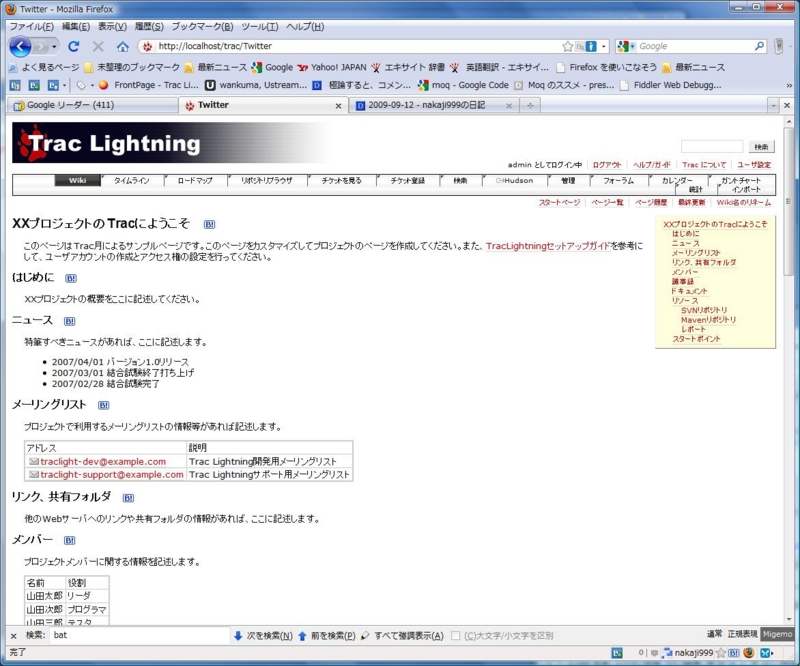
Task: Click the Hatena B! icon beside ニュース heading
Action: 69,321
